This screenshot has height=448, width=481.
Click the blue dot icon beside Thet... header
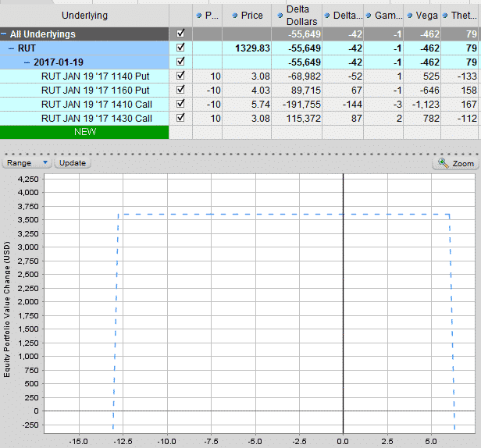[445, 16]
